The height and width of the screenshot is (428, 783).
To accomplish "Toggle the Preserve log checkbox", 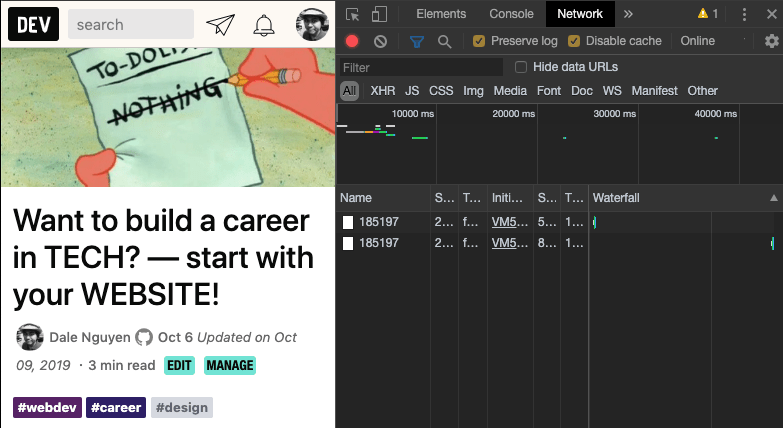I will coord(479,41).
